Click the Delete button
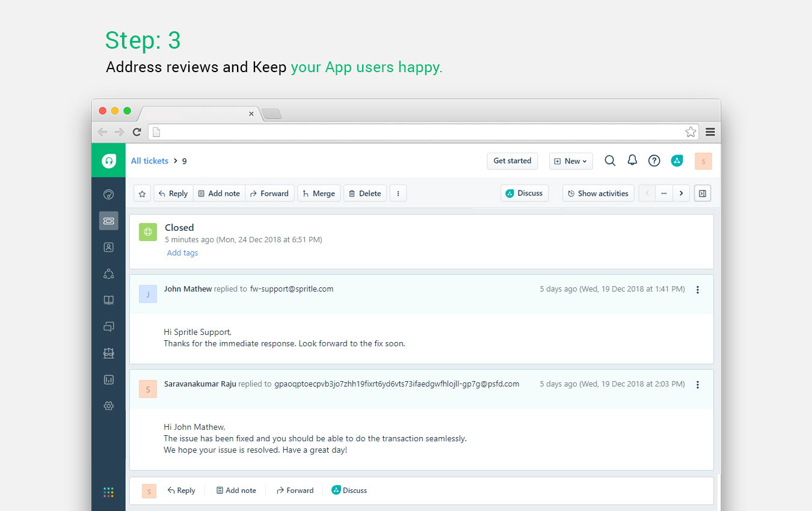 pyautogui.click(x=365, y=194)
